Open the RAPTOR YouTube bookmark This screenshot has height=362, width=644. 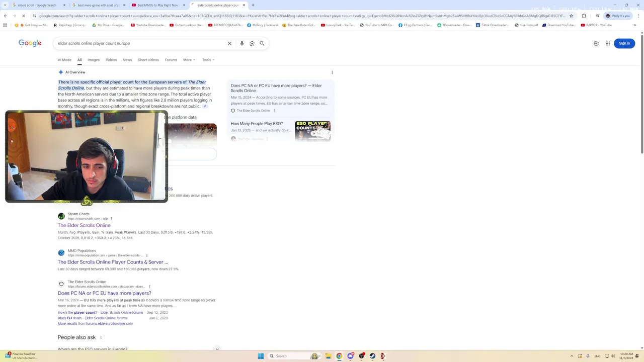596,25
